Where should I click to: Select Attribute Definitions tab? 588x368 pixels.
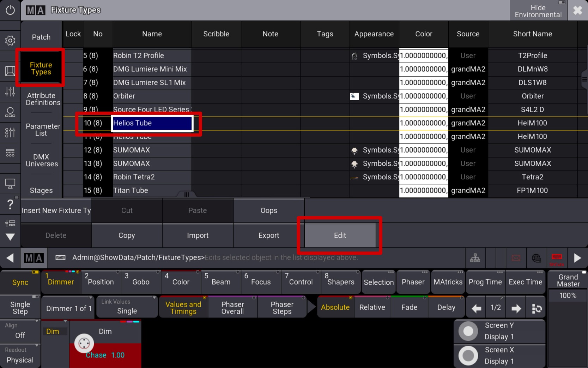(x=43, y=99)
